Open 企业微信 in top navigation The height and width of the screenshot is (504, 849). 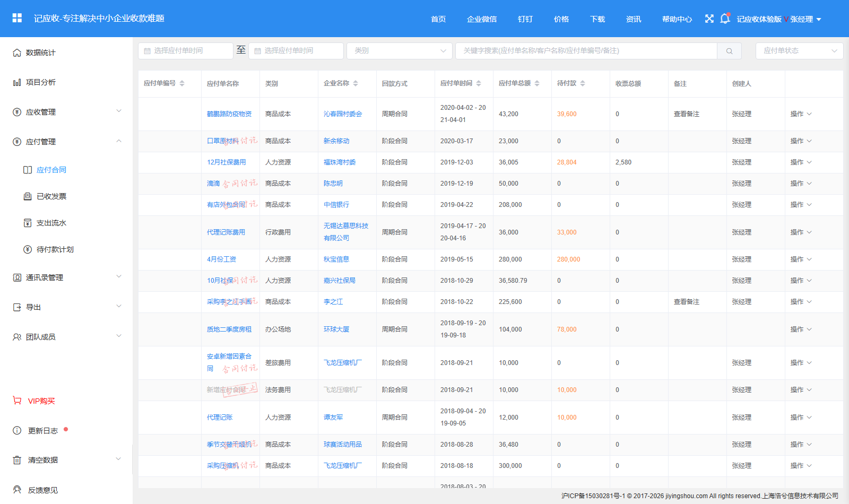pyautogui.click(x=482, y=19)
